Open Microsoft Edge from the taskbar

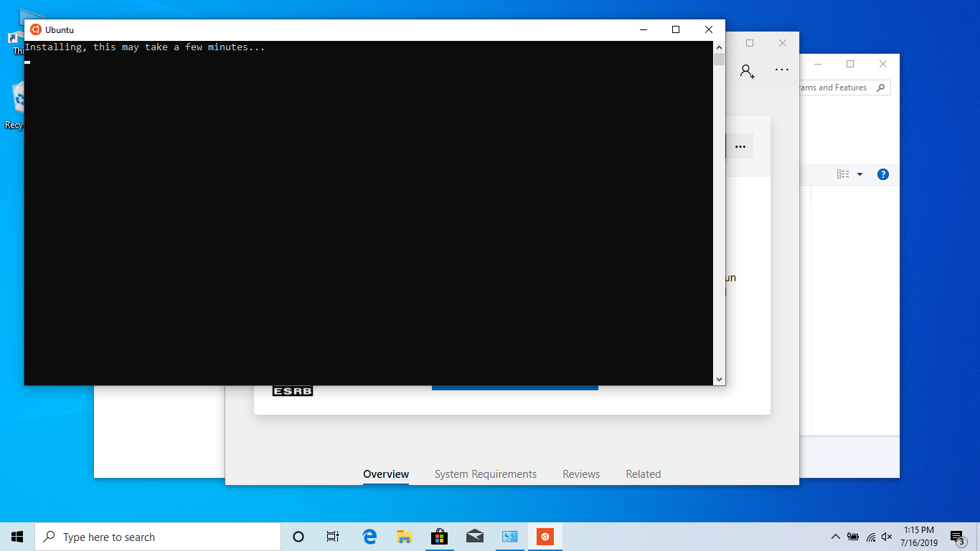point(369,537)
